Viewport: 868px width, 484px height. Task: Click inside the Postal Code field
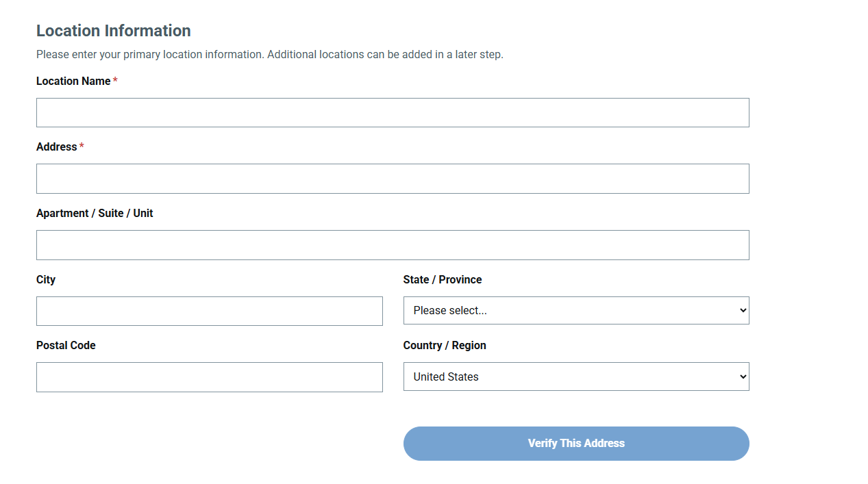209,377
